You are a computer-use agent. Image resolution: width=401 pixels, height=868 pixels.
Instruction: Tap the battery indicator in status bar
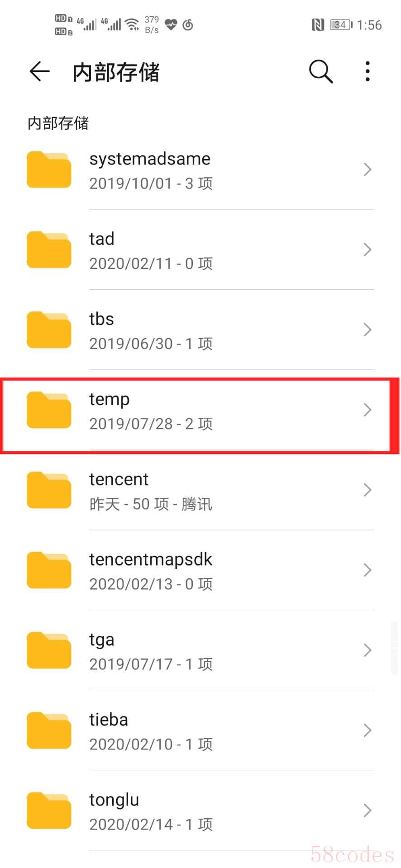coord(341,25)
